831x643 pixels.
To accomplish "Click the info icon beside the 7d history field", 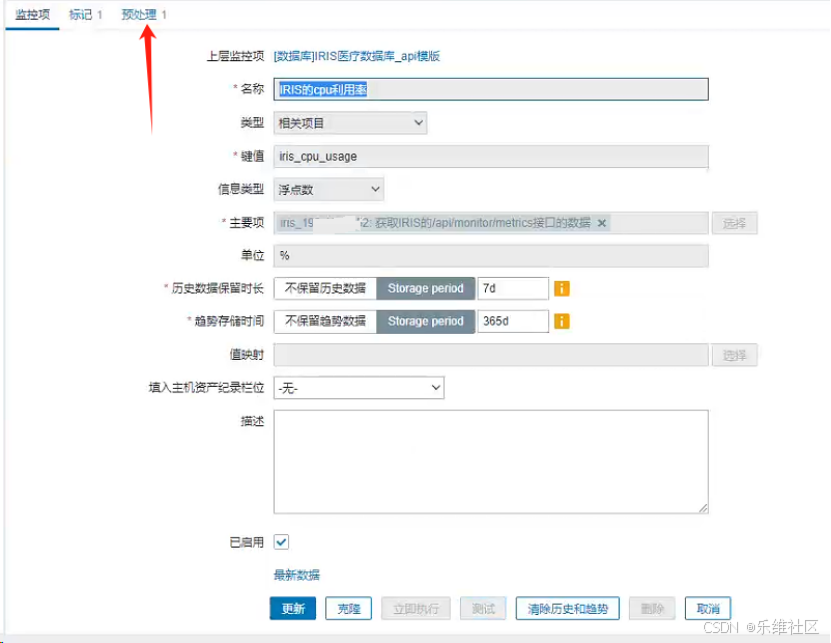I will point(561,288).
